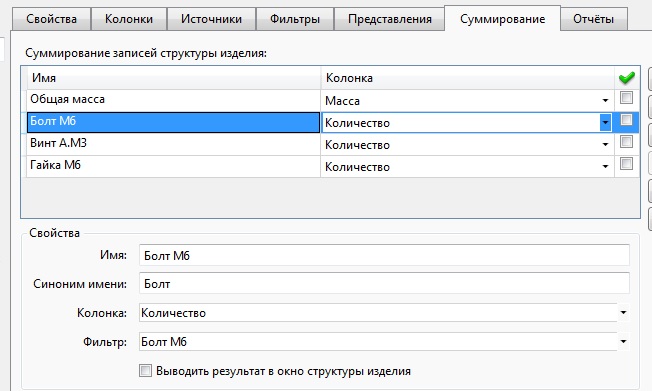
Task: Go to the Фильтры tab
Action: pos(295,19)
